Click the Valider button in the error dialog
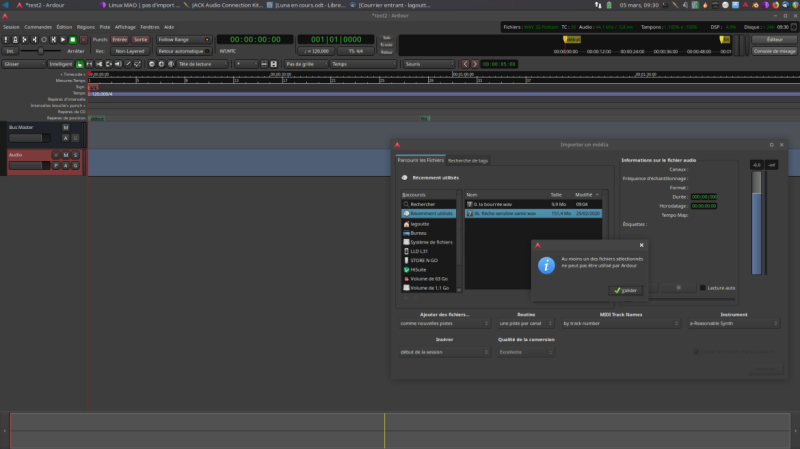The height and width of the screenshot is (449, 800). [x=626, y=290]
